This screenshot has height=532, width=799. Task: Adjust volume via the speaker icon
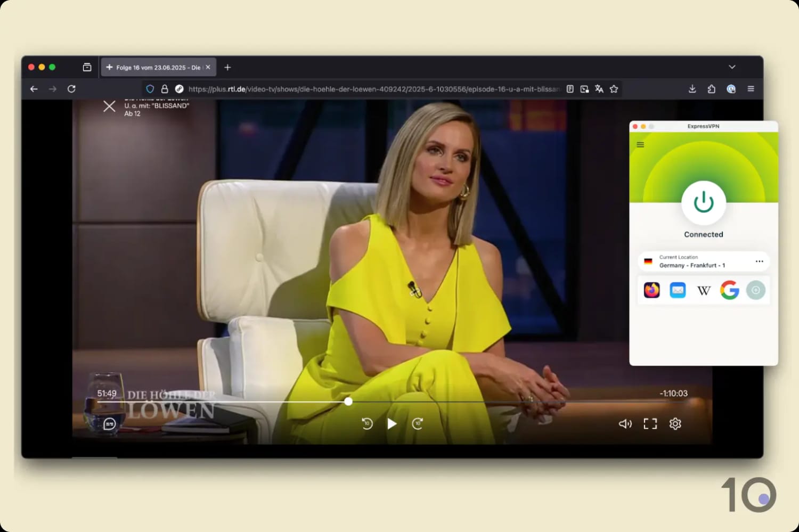[625, 423]
